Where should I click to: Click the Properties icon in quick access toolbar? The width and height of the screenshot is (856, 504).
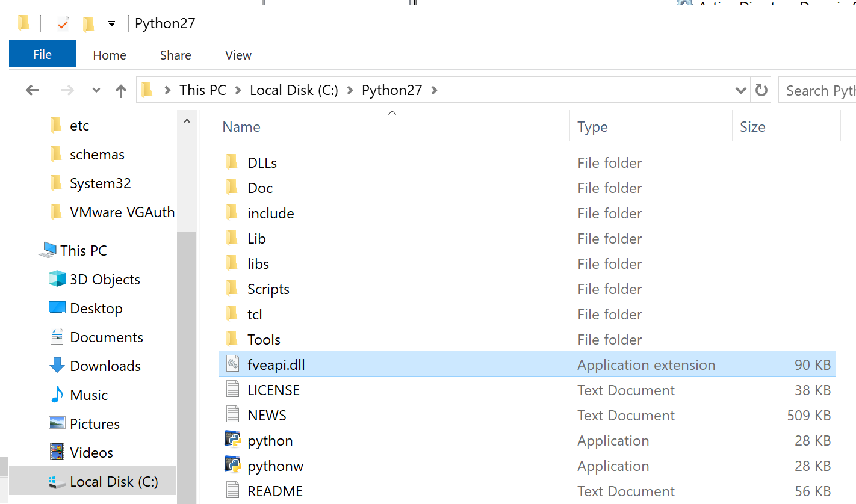[63, 24]
